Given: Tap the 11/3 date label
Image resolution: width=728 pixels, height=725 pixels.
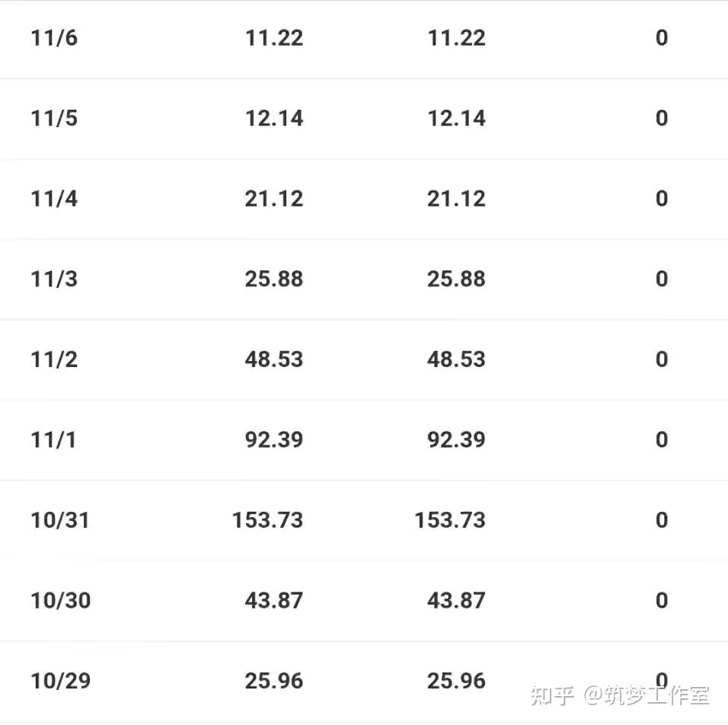Looking at the screenshot, I should point(54,279).
